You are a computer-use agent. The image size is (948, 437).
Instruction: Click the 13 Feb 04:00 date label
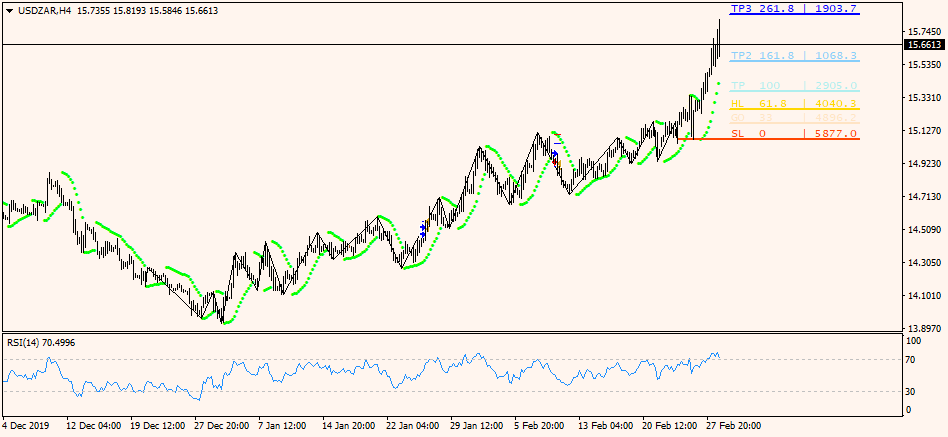pos(606,425)
